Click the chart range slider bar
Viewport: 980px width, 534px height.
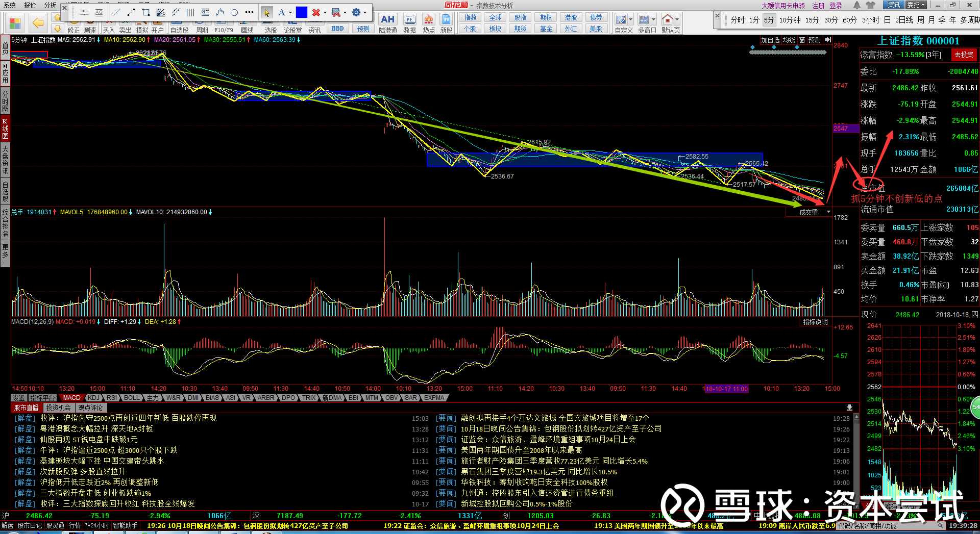coord(788,52)
